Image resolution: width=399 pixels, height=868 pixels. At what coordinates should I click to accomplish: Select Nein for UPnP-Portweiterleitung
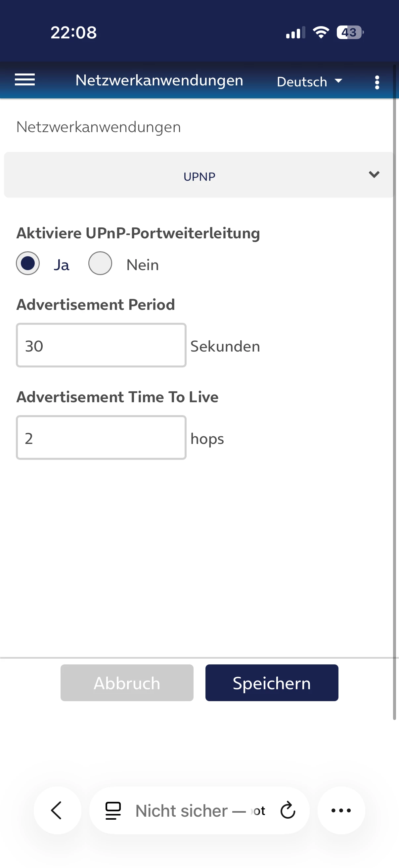(100, 263)
